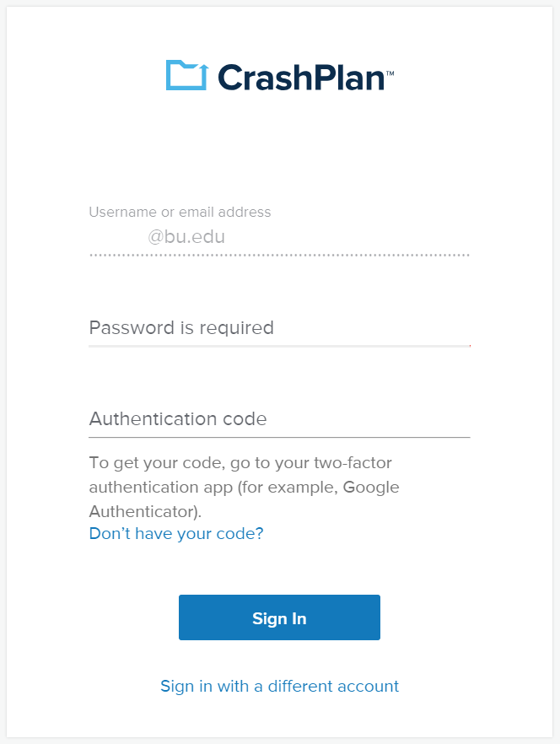The width and height of the screenshot is (560, 744).
Task: Click the CrashPlan folder logo icon
Action: [x=186, y=75]
